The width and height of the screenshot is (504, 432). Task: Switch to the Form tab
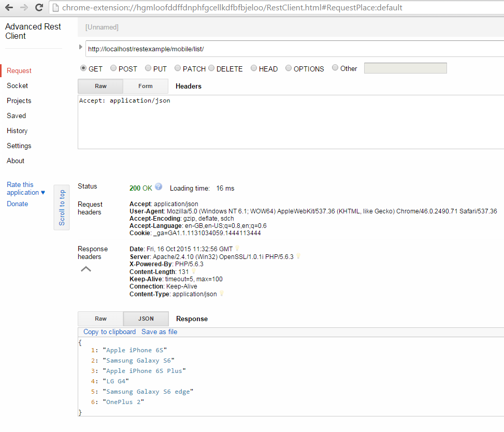click(x=146, y=86)
